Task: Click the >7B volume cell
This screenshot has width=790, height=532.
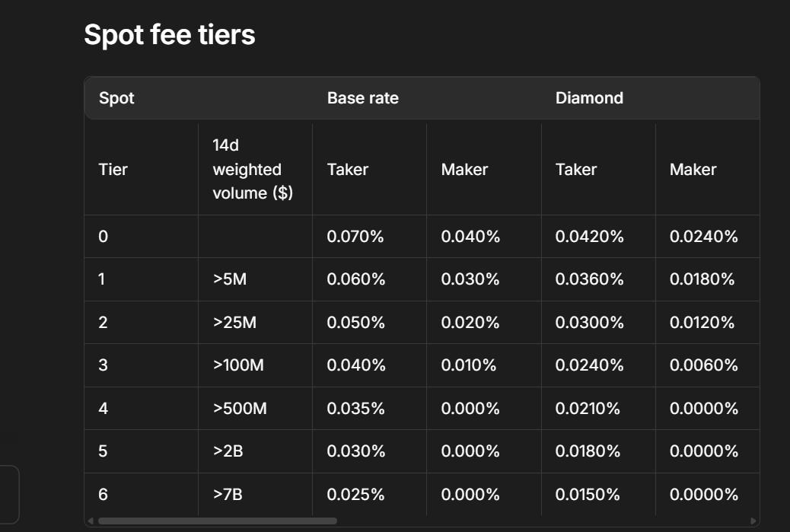Action: 228,495
